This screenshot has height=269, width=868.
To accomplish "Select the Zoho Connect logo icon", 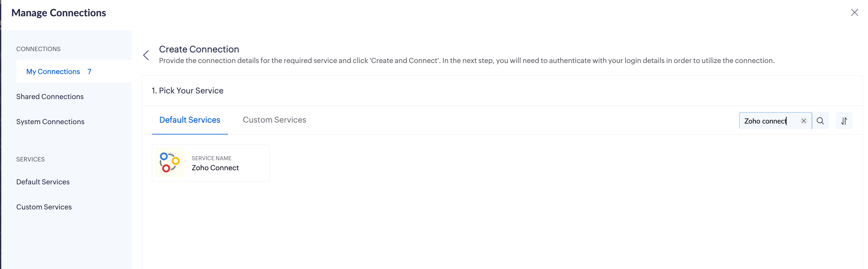I will click(x=169, y=163).
